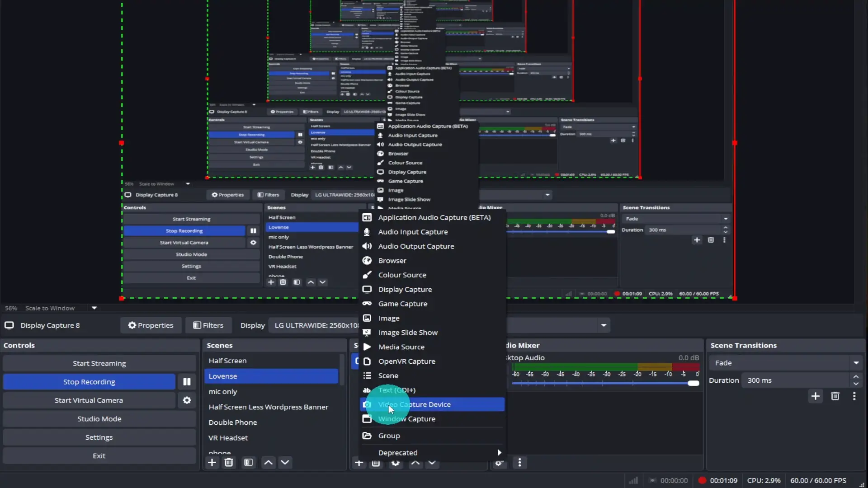Screen dimensions: 868x488
Task: Click the Group folder icon
Action: pyautogui.click(x=367, y=436)
